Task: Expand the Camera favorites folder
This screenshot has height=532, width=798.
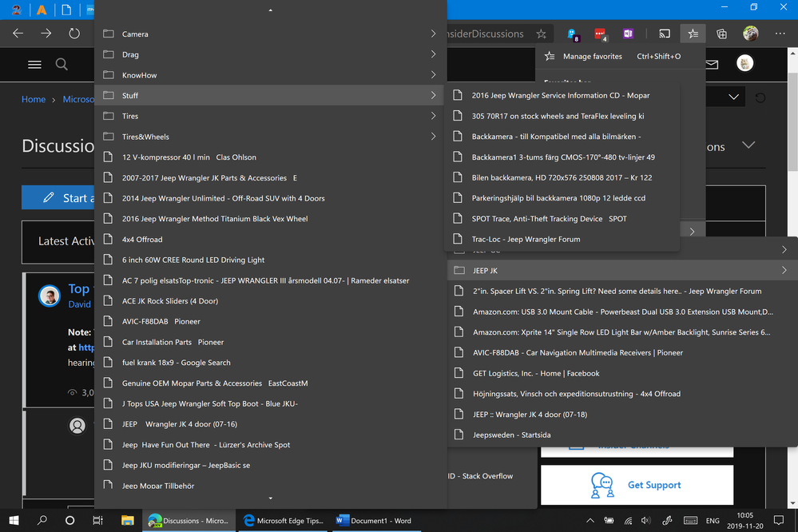Action: (x=270, y=34)
